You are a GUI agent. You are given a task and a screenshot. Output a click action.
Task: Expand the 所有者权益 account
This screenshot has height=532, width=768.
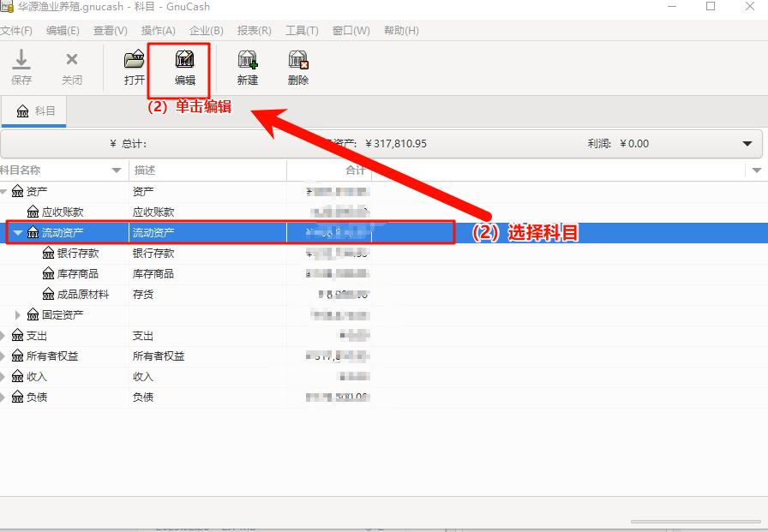pyautogui.click(x=3, y=356)
